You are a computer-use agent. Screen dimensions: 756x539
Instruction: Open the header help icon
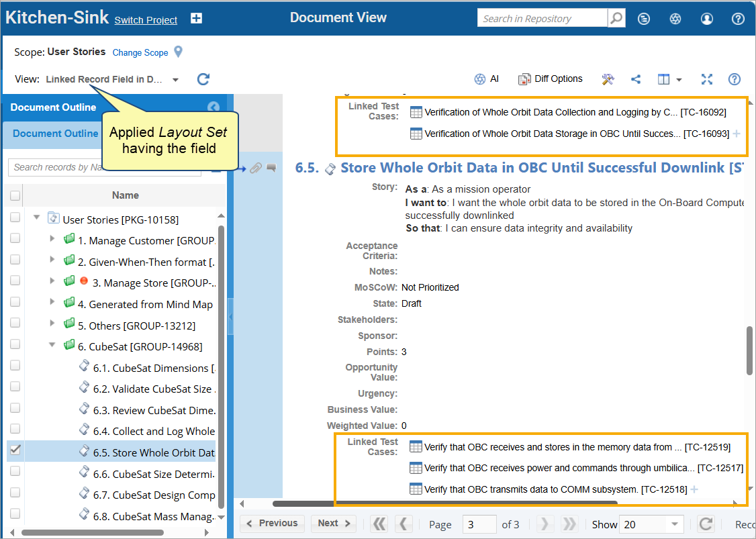738,19
